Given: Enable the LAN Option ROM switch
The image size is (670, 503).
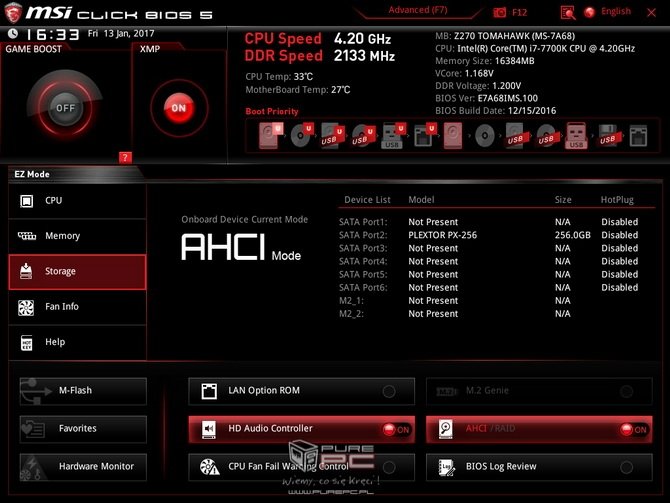Looking at the screenshot, I should tap(389, 391).
